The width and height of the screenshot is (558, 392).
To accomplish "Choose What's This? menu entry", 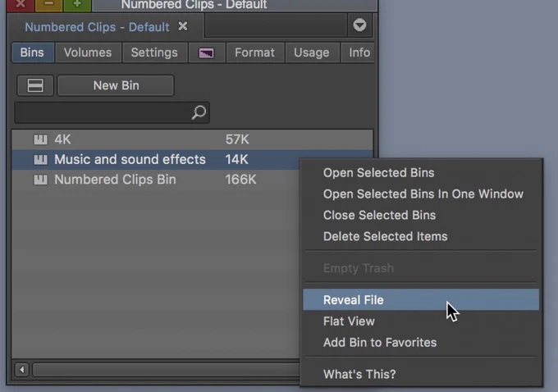I will 421,374.
